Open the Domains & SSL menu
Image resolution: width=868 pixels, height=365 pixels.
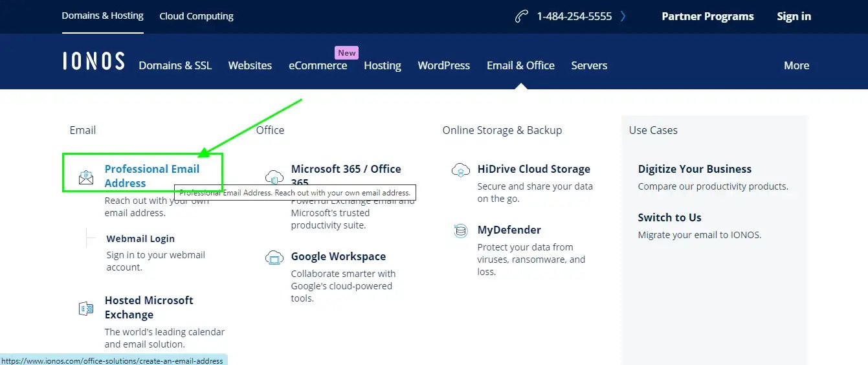pos(175,65)
